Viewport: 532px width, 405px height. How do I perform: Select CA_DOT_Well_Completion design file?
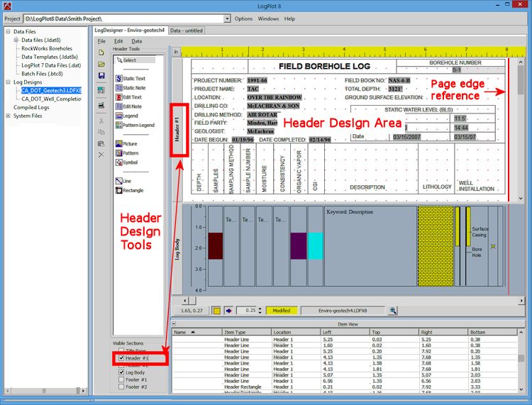coord(51,99)
